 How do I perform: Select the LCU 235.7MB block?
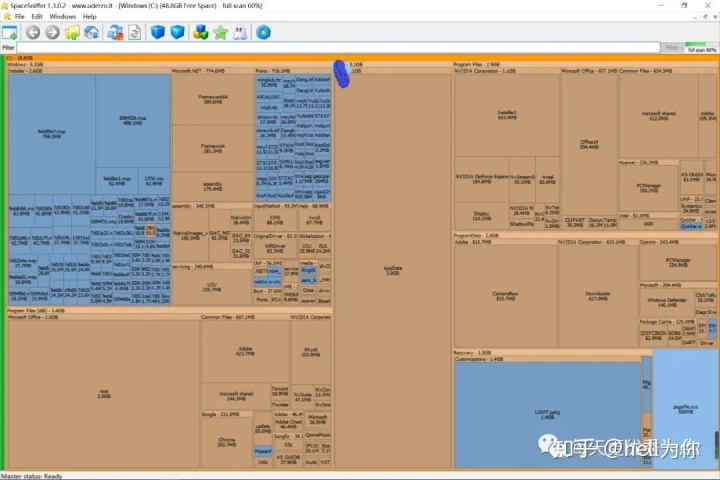coord(212,287)
